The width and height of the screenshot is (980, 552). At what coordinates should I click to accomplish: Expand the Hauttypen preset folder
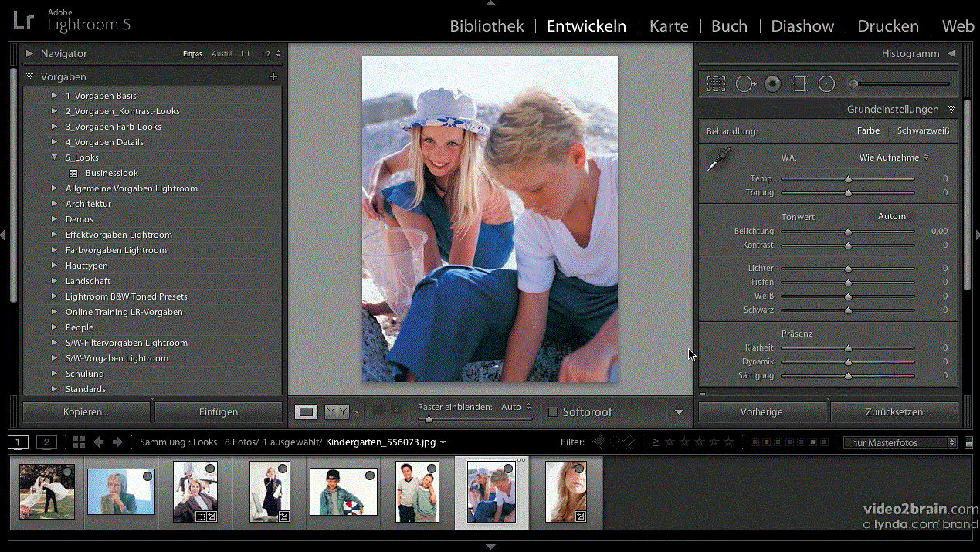(x=54, y=266)
